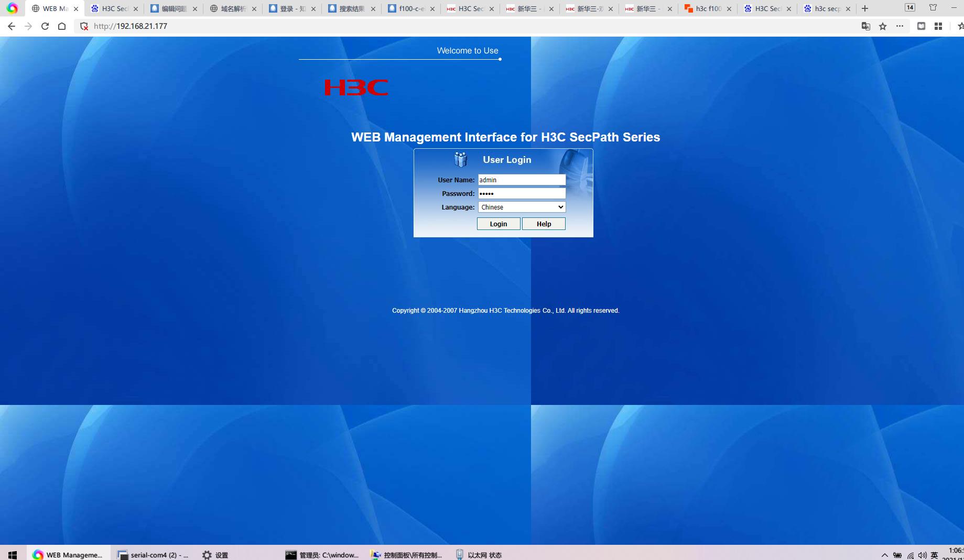964x560 pixels.
Task: Click the copyright notice text
Action: [506, 311]
